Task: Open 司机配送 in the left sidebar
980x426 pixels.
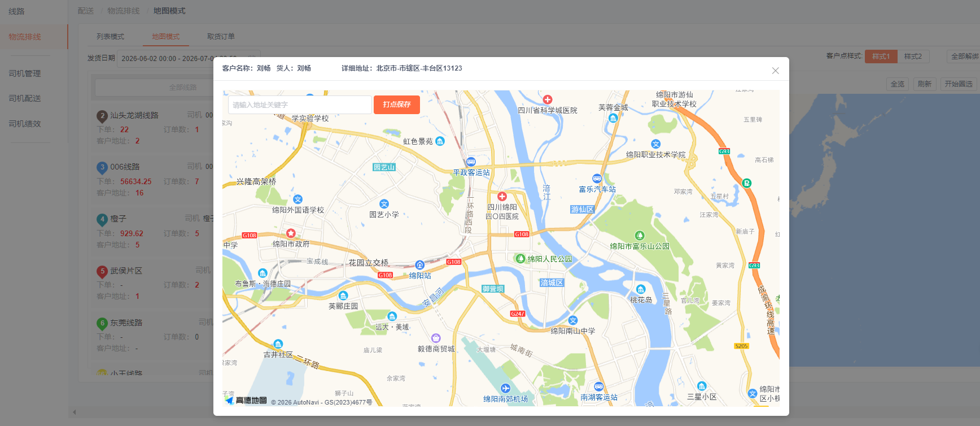Action: coord(25,98)
